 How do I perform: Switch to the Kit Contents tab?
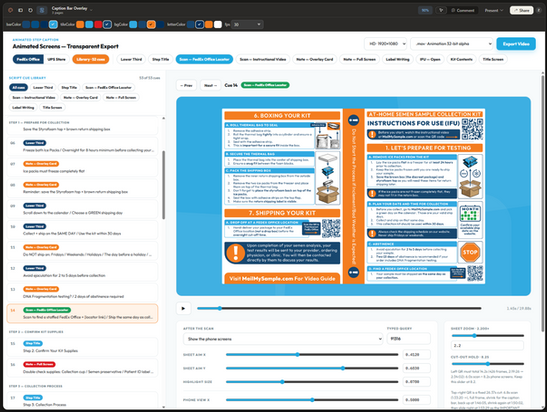click(461, 59)
